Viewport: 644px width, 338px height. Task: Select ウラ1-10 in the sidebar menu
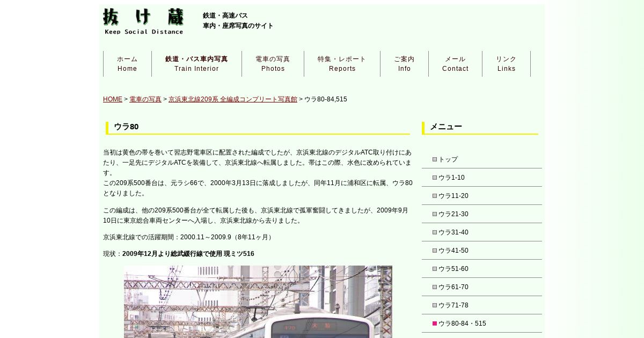(482, 178)
